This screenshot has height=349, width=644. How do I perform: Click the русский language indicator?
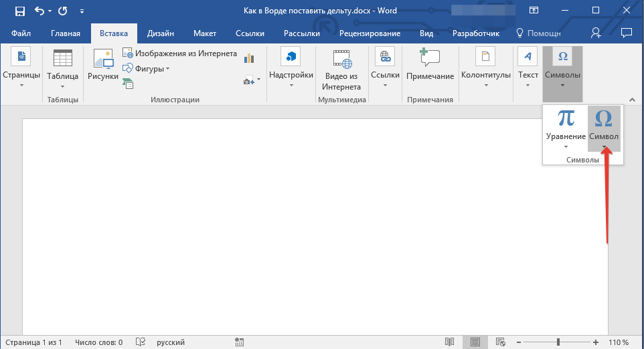click(171, 342)
